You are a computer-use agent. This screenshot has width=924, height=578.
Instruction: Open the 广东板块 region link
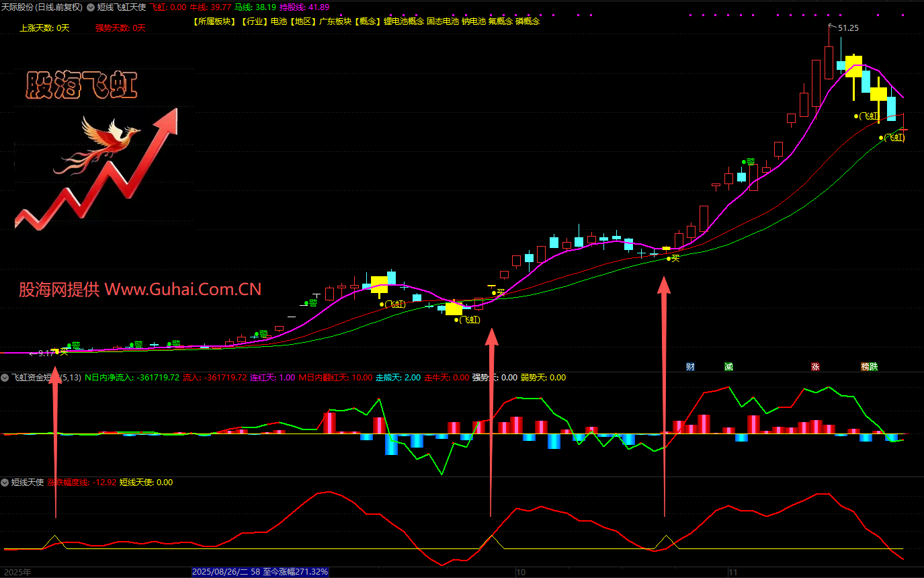pyautogui.click(x=335, y=22)
